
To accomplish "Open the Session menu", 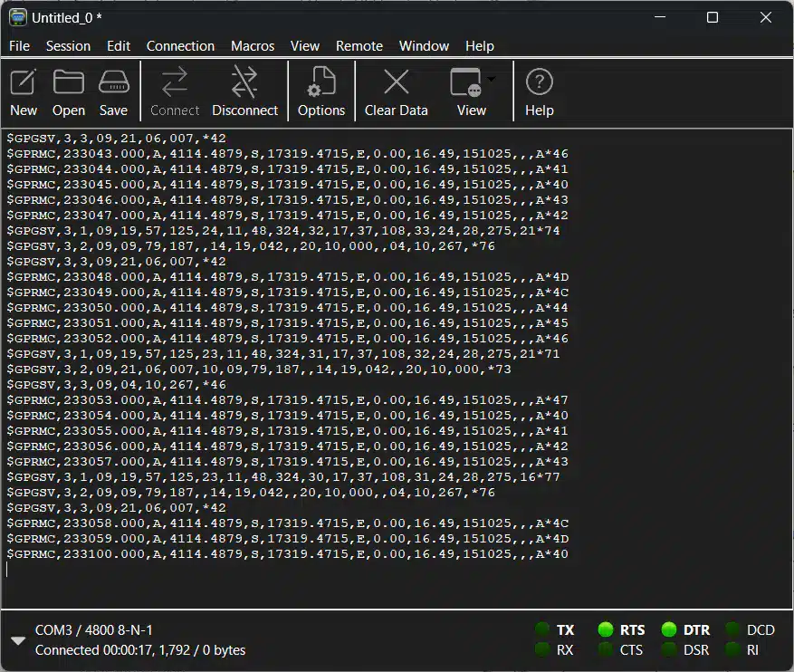I will click(68, 46).
